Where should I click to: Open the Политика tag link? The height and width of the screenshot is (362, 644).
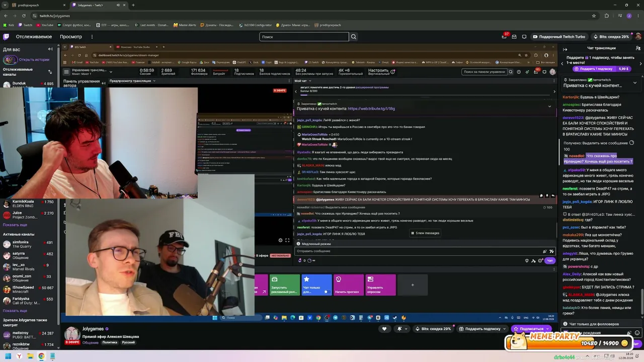coord(110,342)
